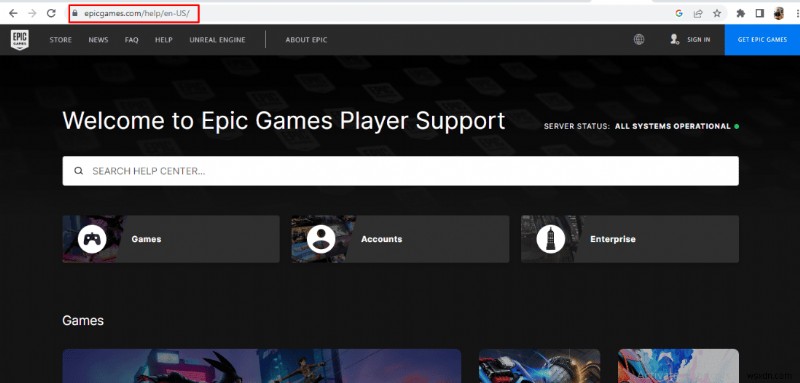Bookmark this page with star icon
800x383 pixels.
coord(717,14)
